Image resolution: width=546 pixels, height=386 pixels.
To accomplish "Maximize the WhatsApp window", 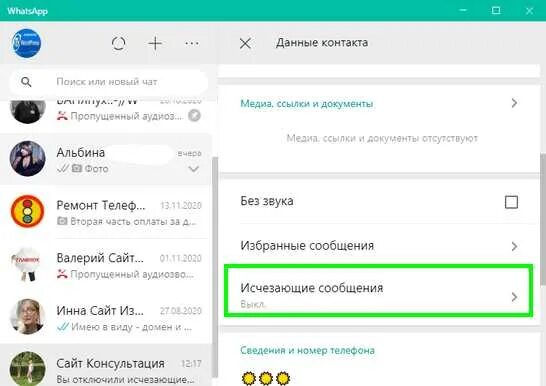I will point(496,10).
